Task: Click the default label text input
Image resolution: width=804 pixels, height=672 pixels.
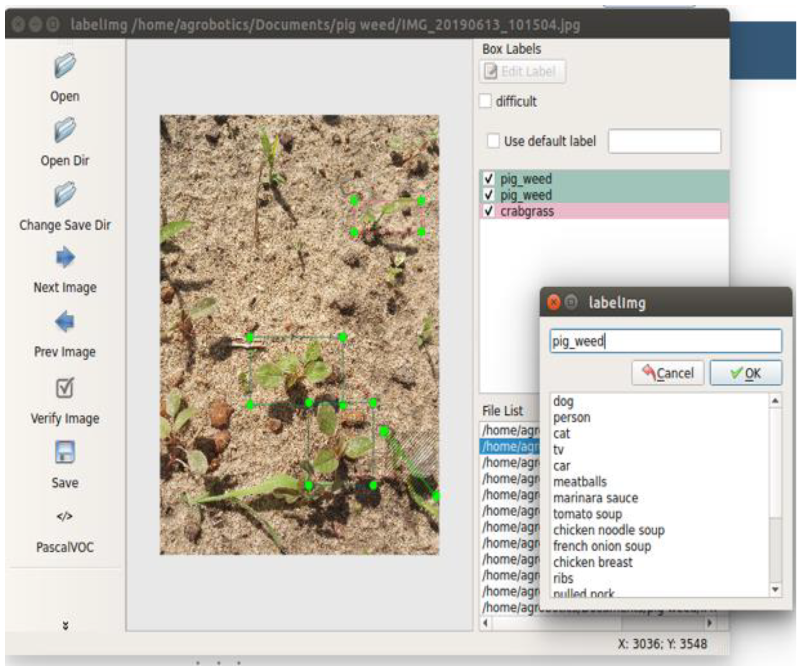Action: pyautogui.click(x=664, y=141)
